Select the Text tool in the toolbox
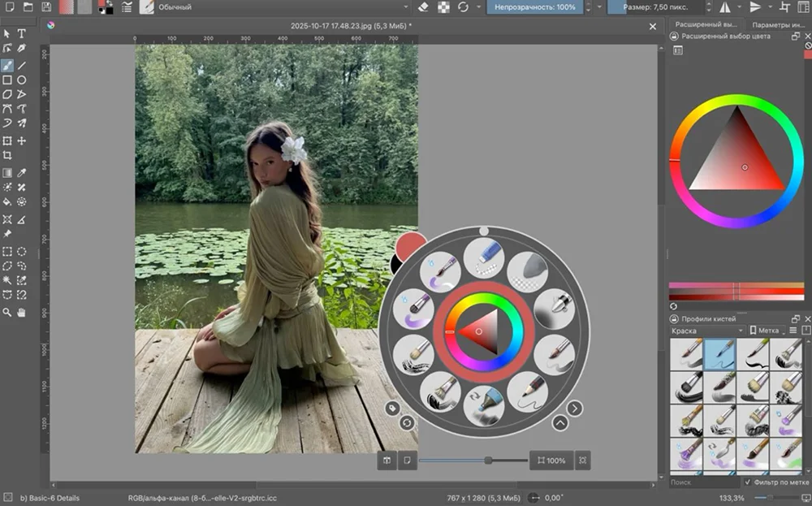The height and width of the screenshot is (506, 812). pos(22,33)
